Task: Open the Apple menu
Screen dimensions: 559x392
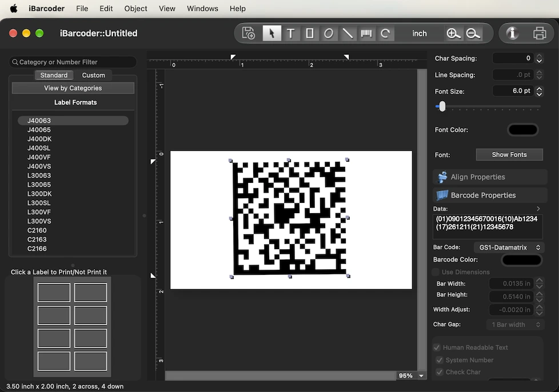Action: 14,8
